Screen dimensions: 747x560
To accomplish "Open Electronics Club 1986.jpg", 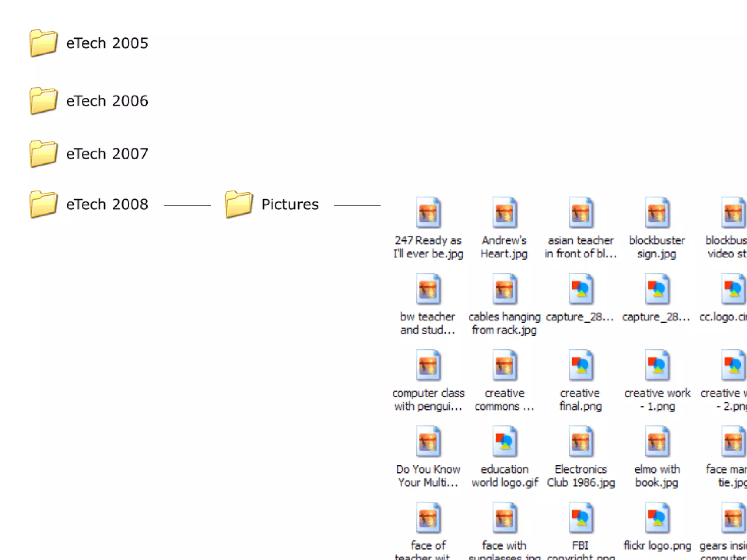I will pyautogui.click(x=581, y=442).
